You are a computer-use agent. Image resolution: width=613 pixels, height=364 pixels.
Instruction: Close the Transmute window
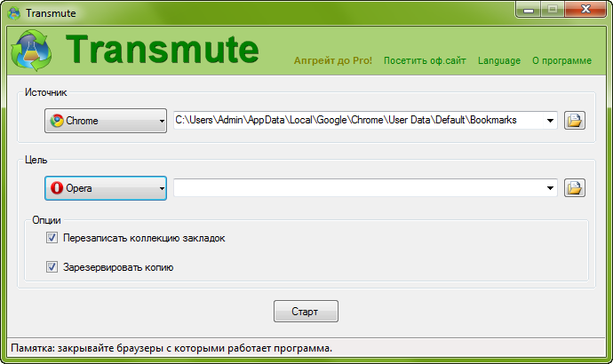[585, 10]
